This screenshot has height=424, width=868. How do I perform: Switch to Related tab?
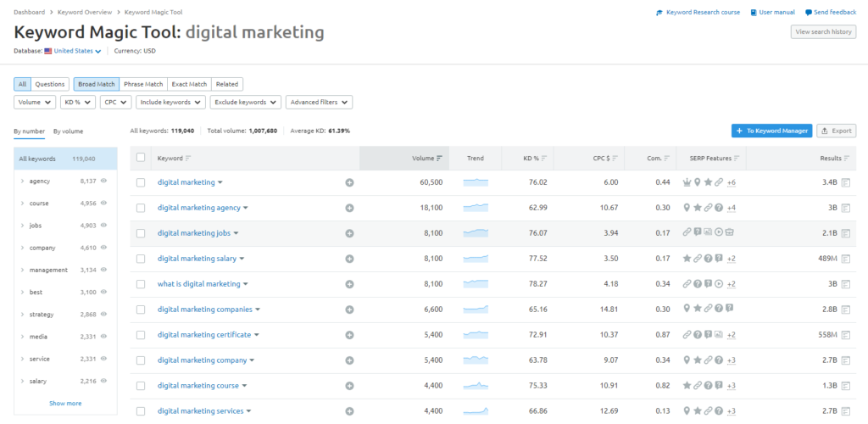click(227, 84)
